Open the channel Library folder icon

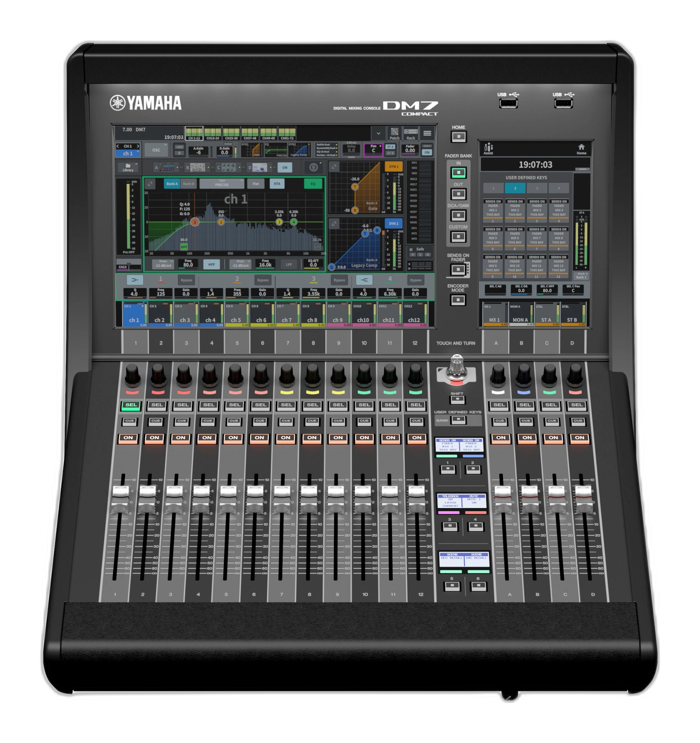128,167
